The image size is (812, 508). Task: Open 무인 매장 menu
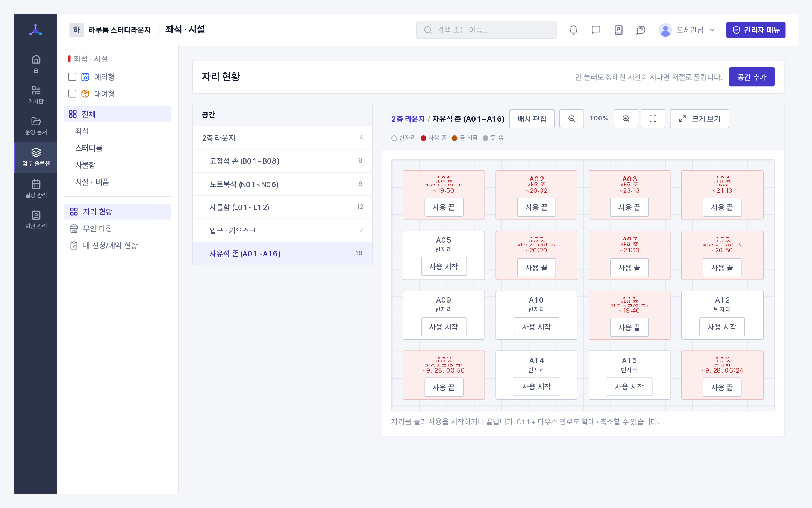117,228
